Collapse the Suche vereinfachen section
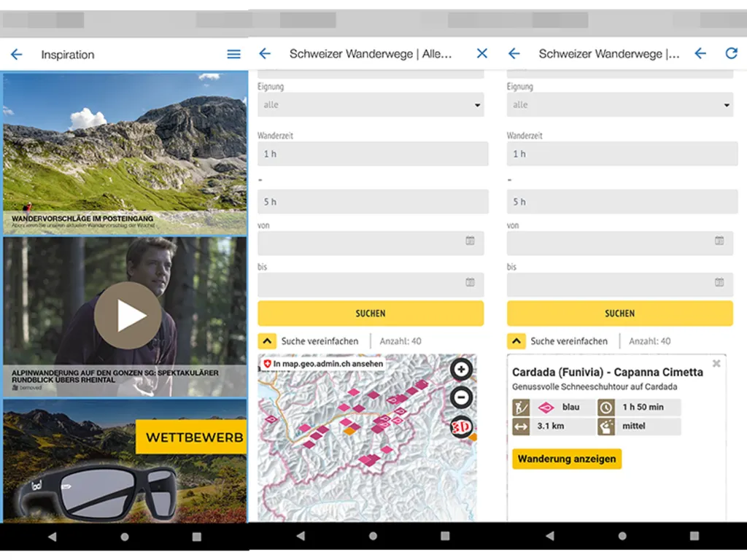747x560 pixels. click(268, 341)
